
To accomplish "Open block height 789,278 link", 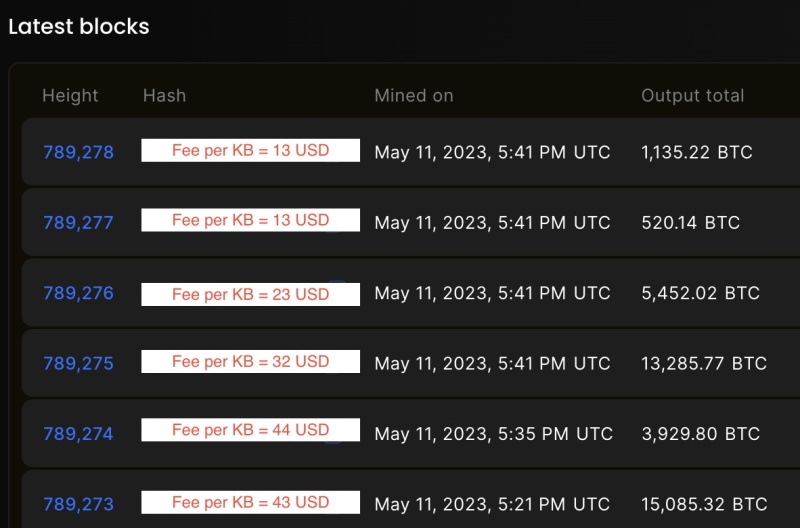I will 78,152.
